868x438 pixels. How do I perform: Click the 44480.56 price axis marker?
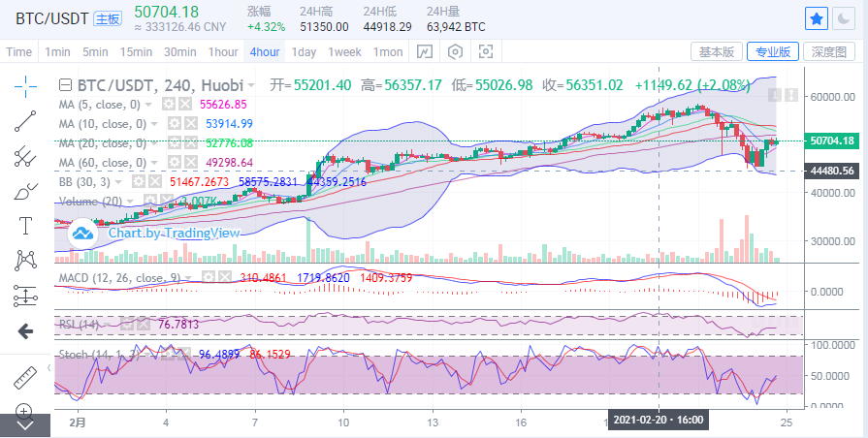832,171
